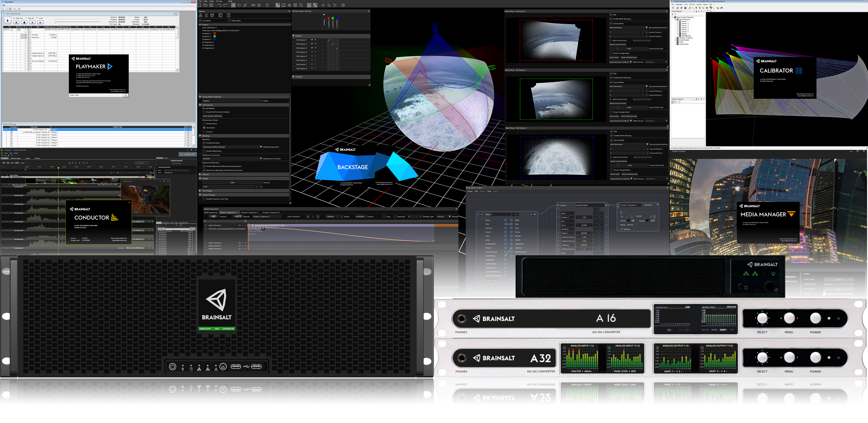
Task: Click the blue Projector 3 color swatch
Action: [x=214, y=39]
